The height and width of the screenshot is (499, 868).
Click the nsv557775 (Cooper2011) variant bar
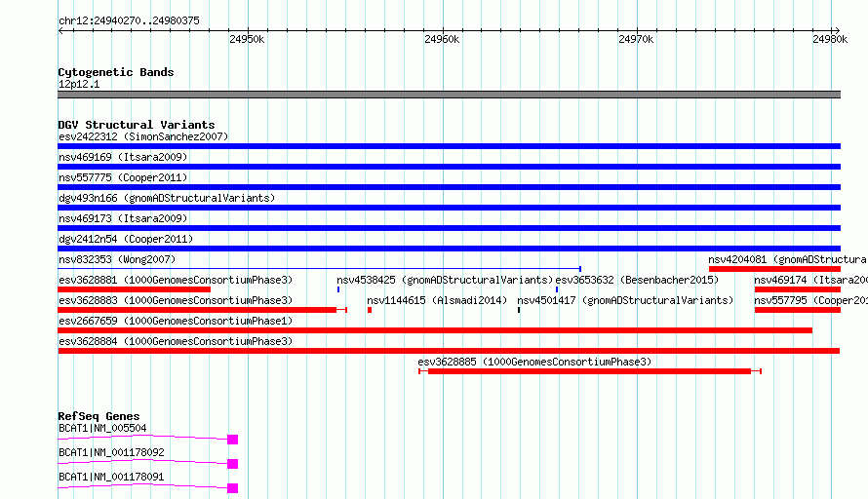pyautogui.click(x=449, y=187)
